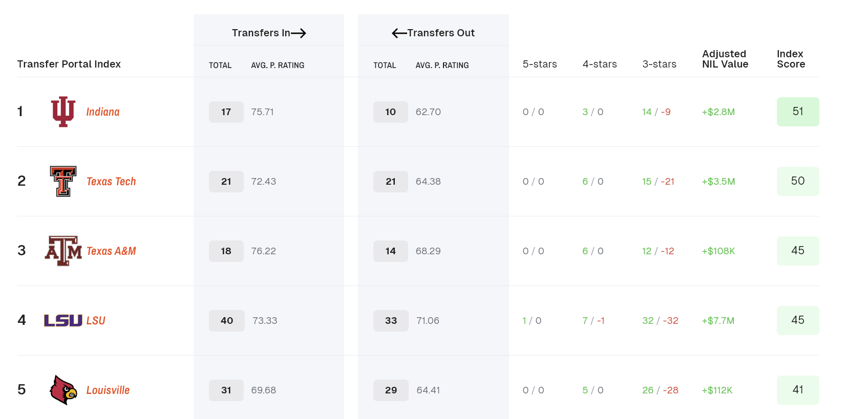868x419 pixels.
Task: Click the Louisville Cardinals bird logo
Action: click(x=63, y=390)
